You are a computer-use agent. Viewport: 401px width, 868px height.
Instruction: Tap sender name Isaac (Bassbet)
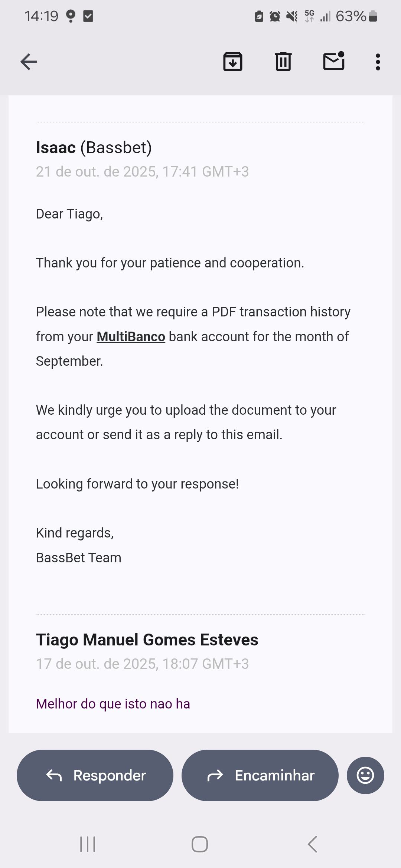(x=94, y=148)
